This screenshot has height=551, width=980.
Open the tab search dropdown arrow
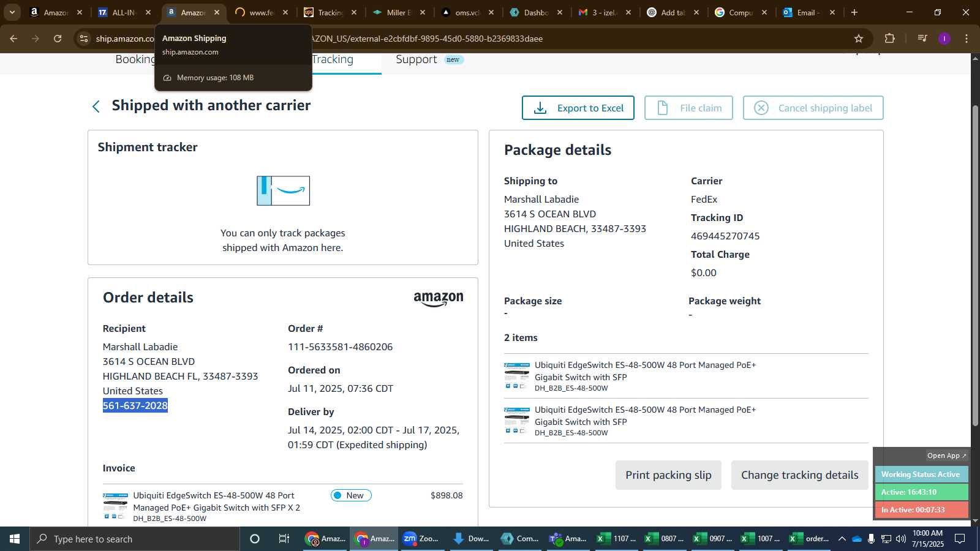click(x=12, y=12)
